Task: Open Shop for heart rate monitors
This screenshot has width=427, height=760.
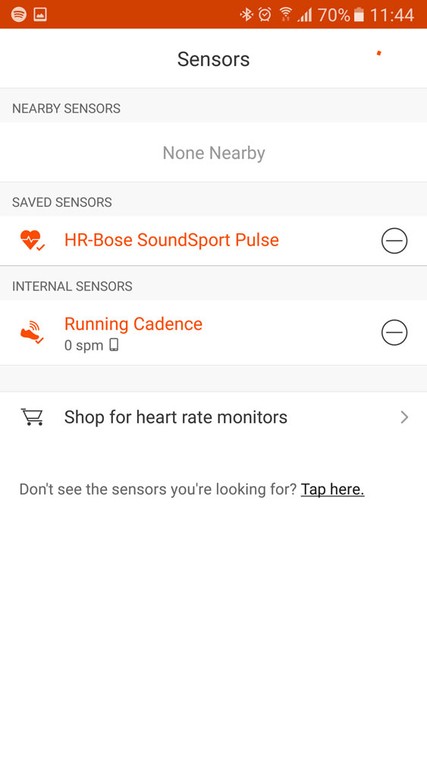Action: [213, 417]
